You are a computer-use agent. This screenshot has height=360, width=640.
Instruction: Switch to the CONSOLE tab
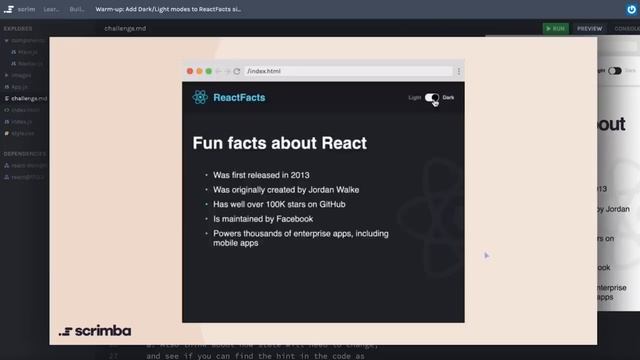(627, 29)
